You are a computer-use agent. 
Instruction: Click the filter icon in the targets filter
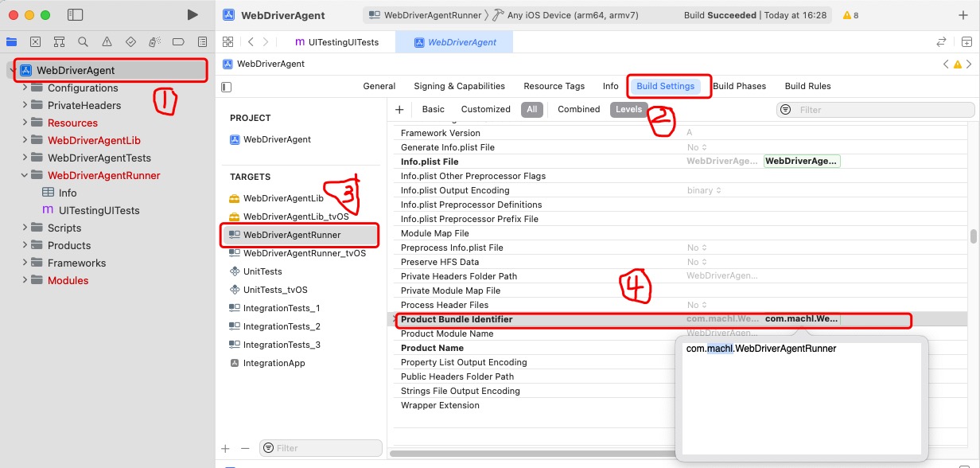tap(268, 448)
